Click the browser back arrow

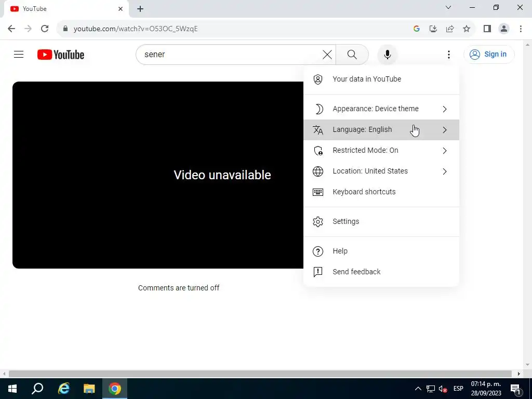[11, 29]
